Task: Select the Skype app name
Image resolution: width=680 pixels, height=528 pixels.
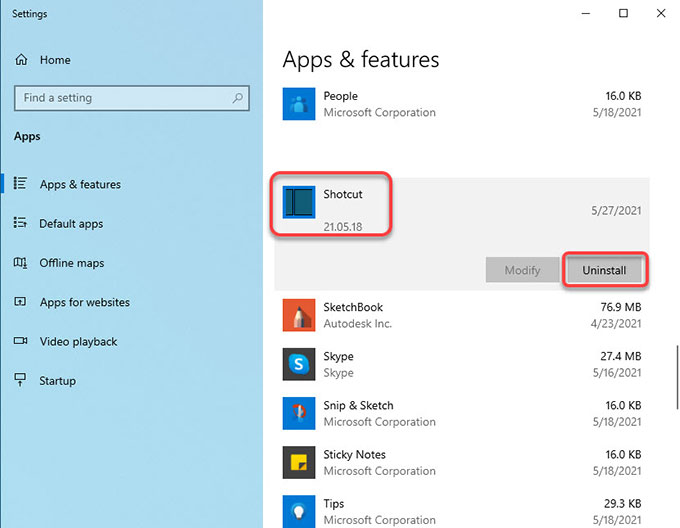Action: (x=338, y=356)
